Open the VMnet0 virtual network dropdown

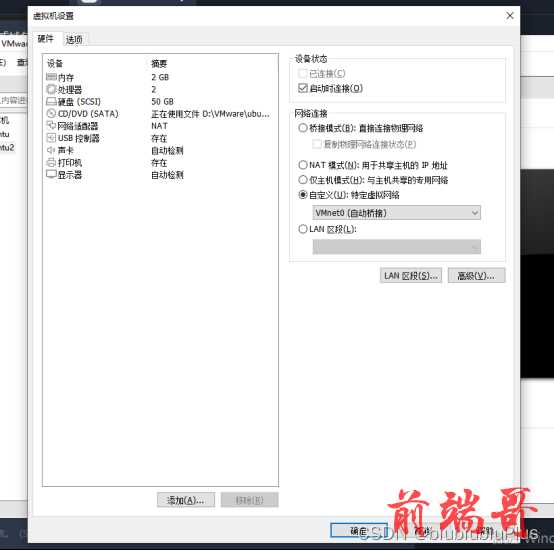pyautogui.click(x=396, y=213)
